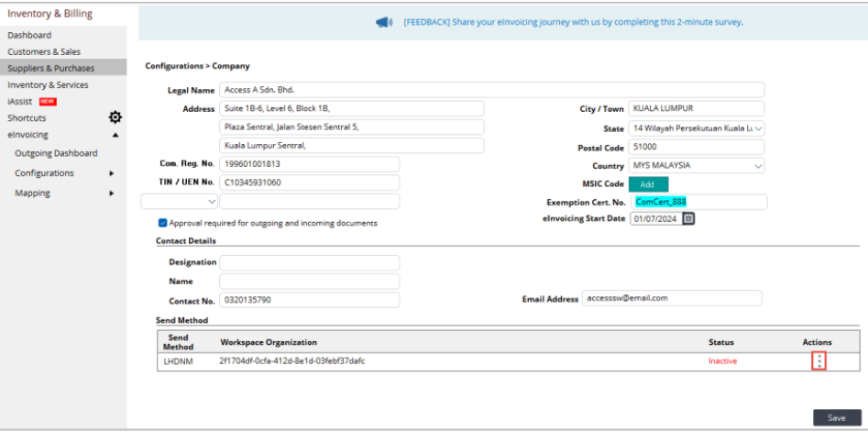The height and width of the screenshot is (432, 868).
Task: Click the Inactive status text
Action: pos(722,361)
